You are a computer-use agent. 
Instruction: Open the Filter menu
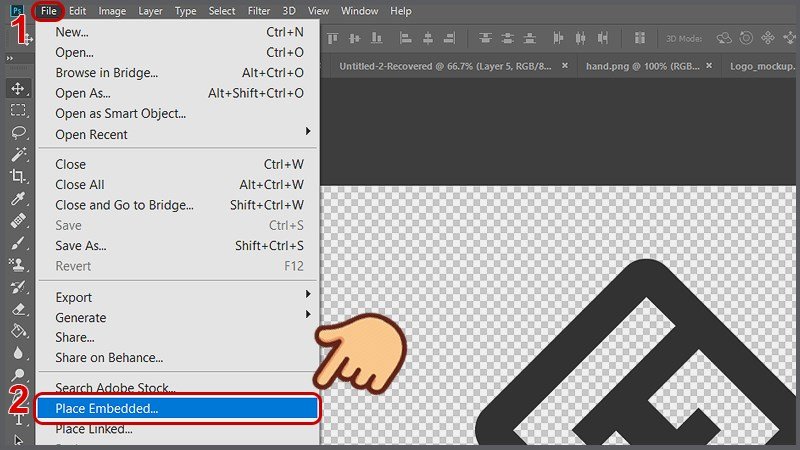[x=259, y=11]
